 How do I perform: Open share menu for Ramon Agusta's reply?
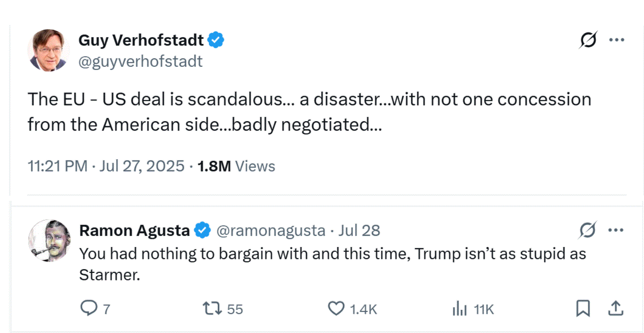615,308
